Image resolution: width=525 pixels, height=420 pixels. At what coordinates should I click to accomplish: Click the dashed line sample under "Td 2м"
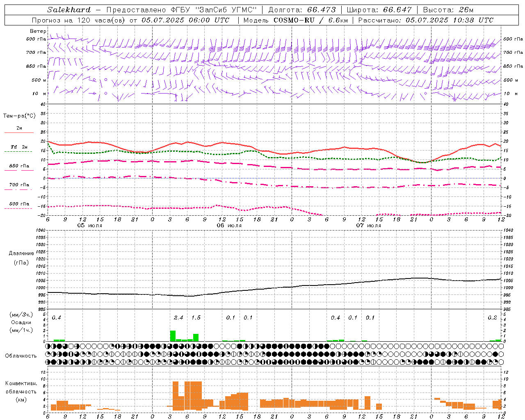[18, 151]
